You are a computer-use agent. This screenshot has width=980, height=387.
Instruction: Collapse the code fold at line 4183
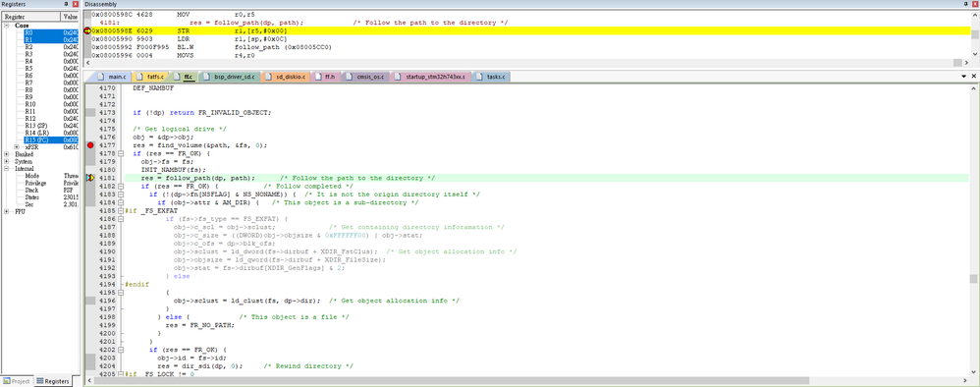click(120, 194)
